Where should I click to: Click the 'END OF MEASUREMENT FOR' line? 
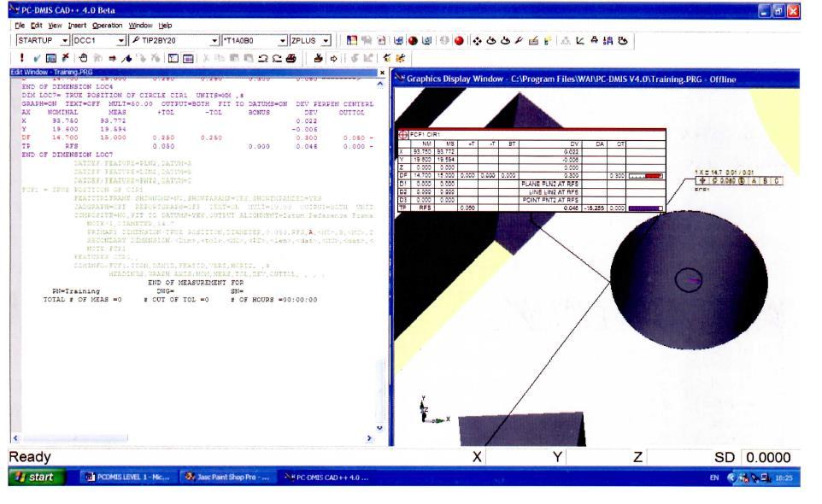196,283
